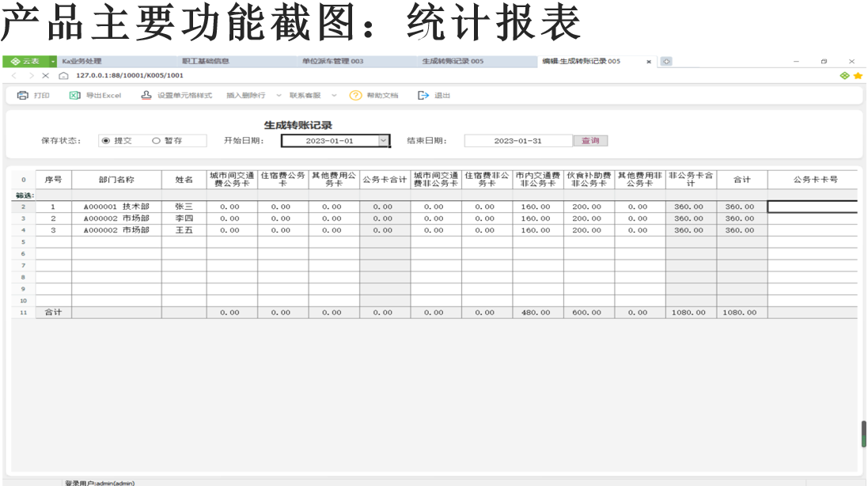Screen dimensions: 868x486
Task: Click the 插入删除行 toolbar button
Action: pyautogui.click(x=246, y=95)
